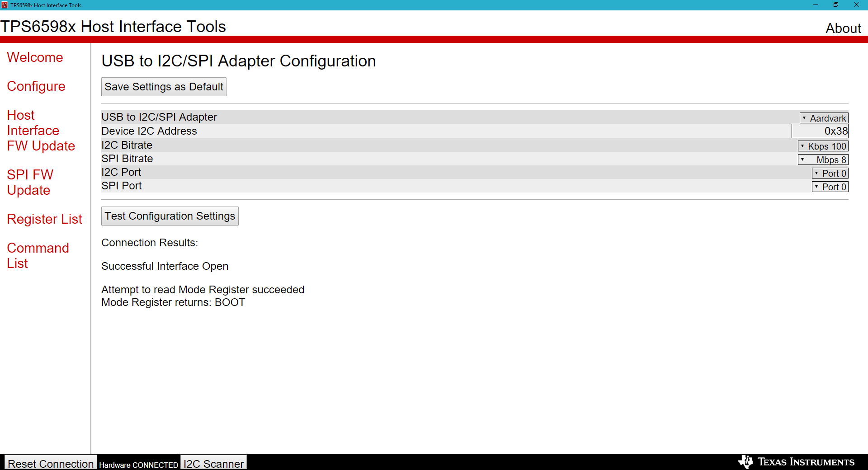
Task: Expand the I2C Port selector
Action: pyautogui.click(x=830, y=173)
